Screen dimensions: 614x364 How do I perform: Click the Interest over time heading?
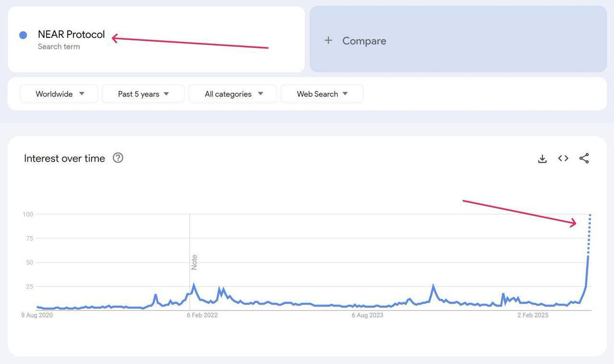tap(64, 158)
